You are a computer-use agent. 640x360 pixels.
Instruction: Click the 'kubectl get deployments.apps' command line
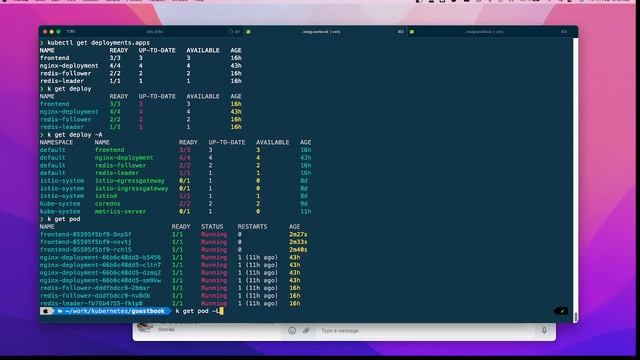coord(98,42)
